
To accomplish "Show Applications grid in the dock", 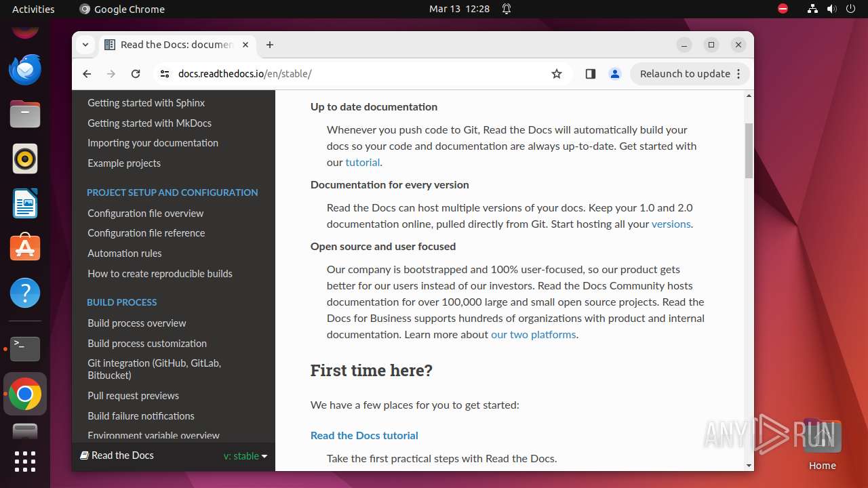I will coord(25,461).
